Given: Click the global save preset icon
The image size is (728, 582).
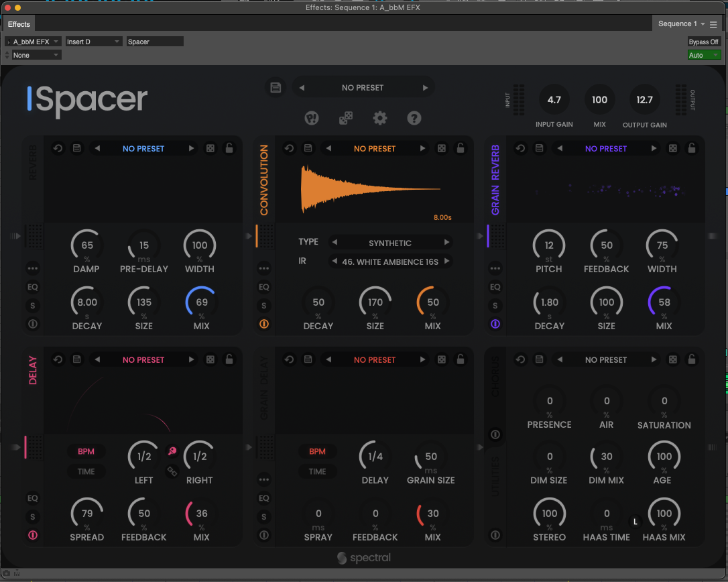Looking at the screenshot, I should pyautogui.click(x=275, y=87).
